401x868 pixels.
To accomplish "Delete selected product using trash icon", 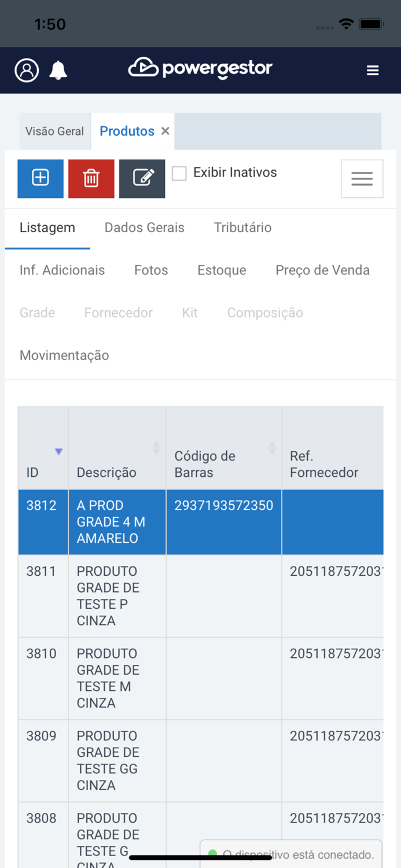I will [91, 178].
